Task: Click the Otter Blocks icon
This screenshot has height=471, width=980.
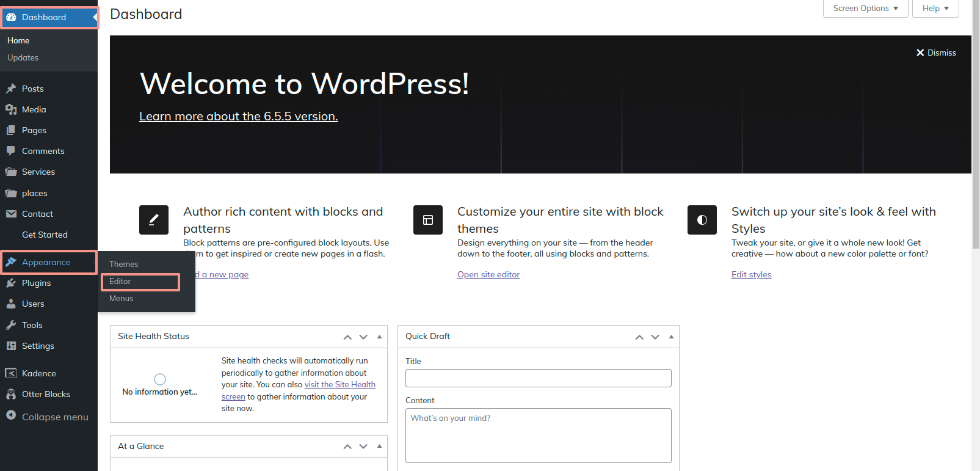Action: coord(11,394)
